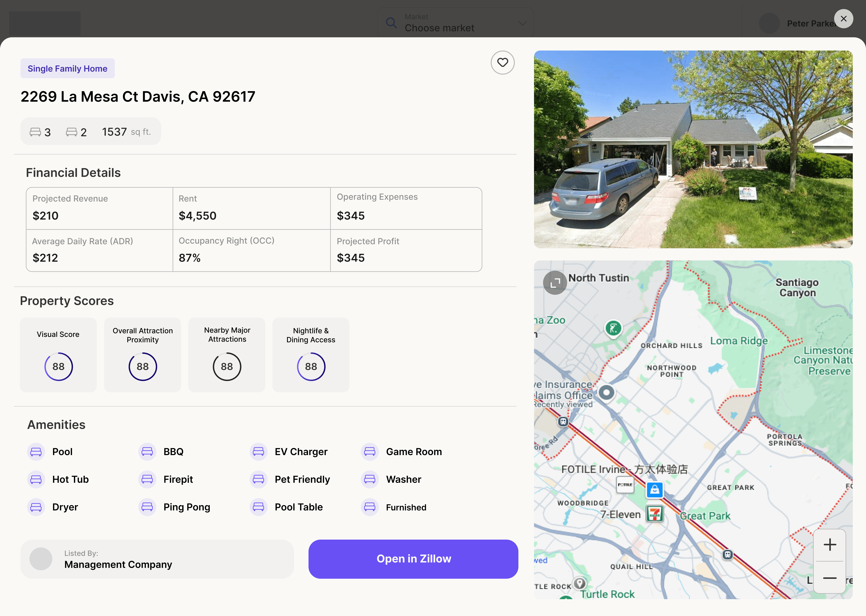Click the Property Scores heading

point(67,301)
